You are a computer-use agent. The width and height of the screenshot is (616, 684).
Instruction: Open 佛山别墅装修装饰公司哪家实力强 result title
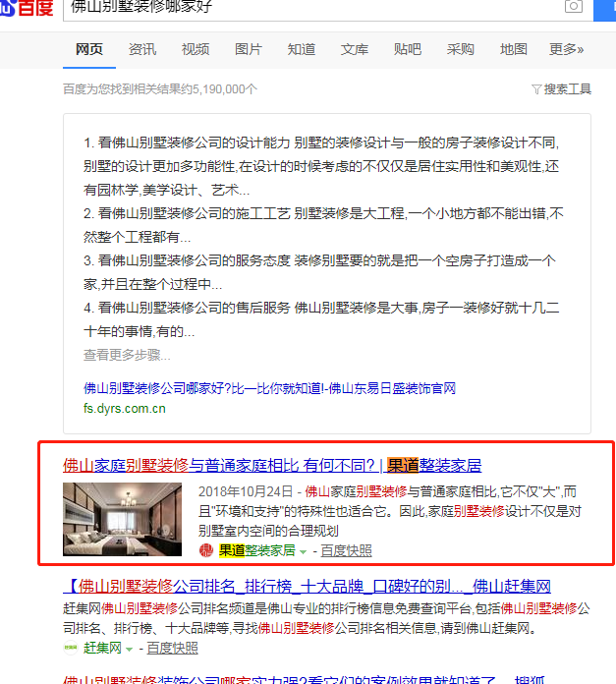(305, 680)
